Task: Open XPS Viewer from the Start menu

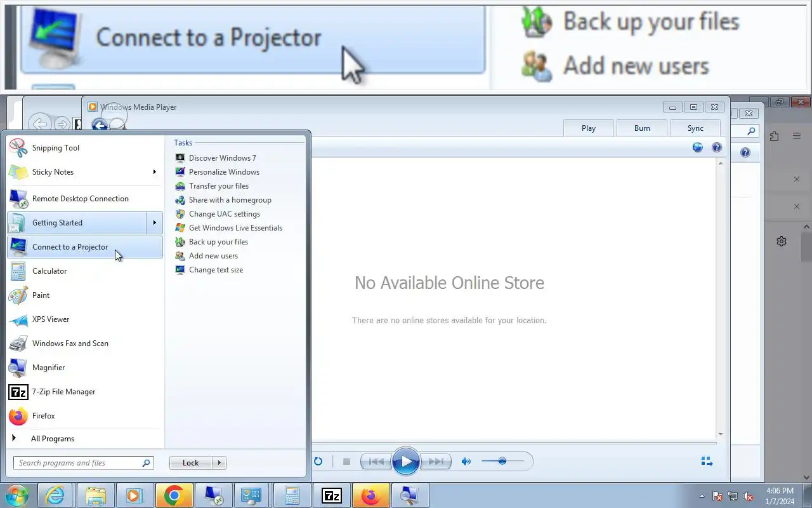Action: (85, 319)
